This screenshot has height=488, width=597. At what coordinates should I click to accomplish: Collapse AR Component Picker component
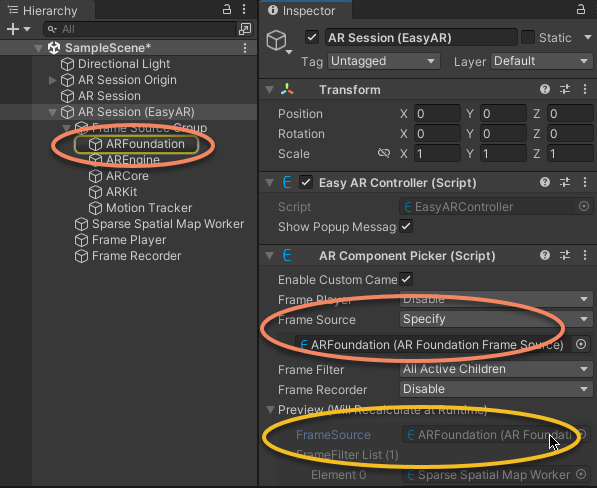pyautogui.click(x=270, y=256)
